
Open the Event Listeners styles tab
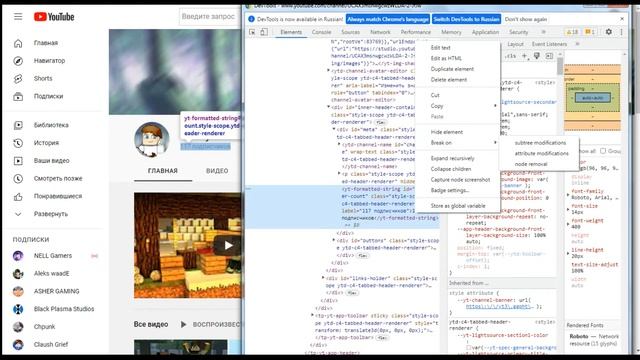(549, 44)
